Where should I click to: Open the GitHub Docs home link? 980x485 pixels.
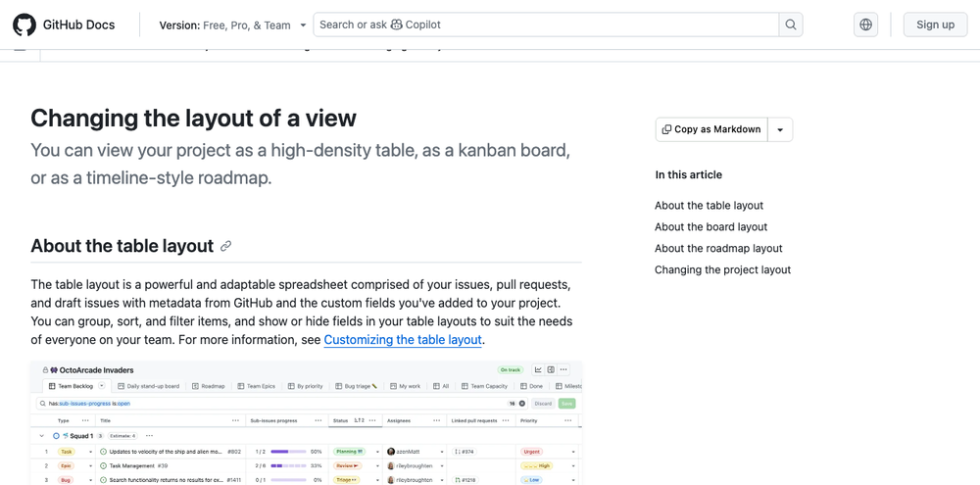(78, 25)
